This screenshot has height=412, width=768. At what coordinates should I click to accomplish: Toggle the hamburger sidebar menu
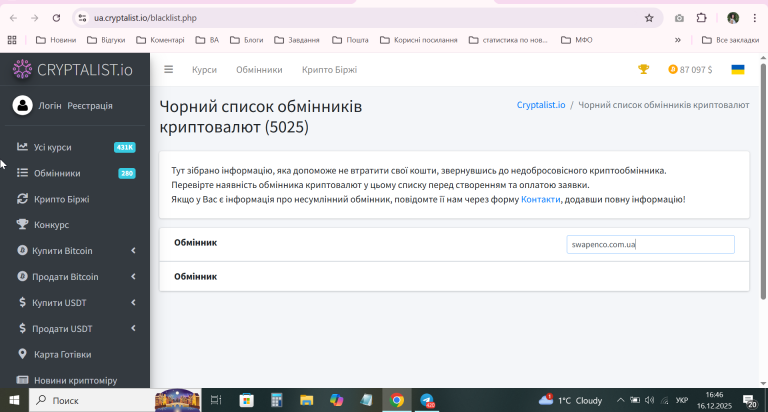(x=168, y=70)
